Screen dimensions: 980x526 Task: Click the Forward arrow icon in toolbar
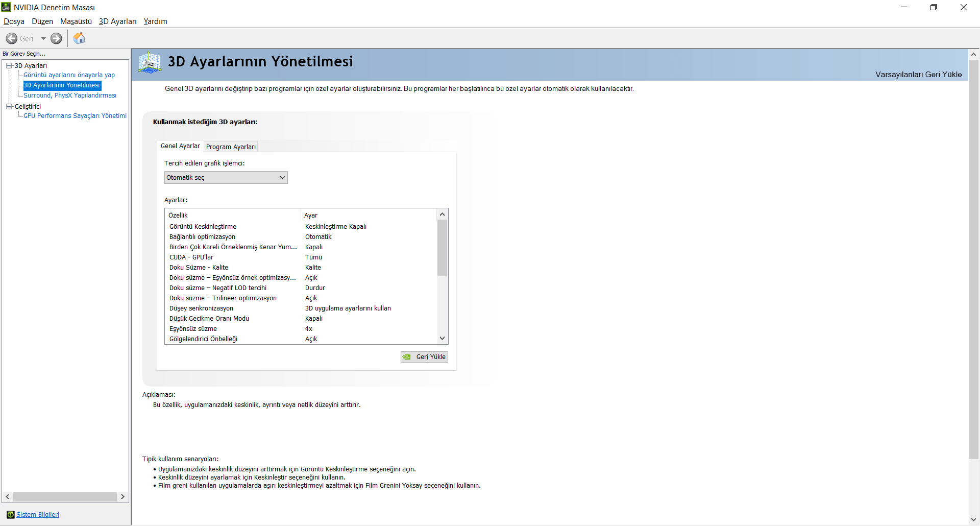56,38
